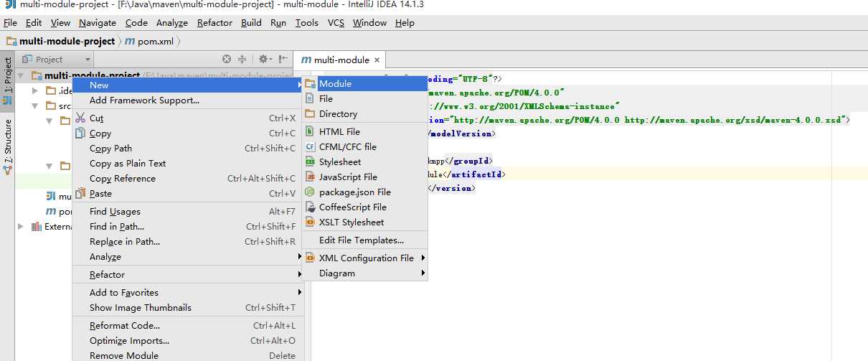Image resolution: width=868 pixels, height=361 pixels.
Task: Hide the Project tool window with pin icon
Action: click(283, 60)
